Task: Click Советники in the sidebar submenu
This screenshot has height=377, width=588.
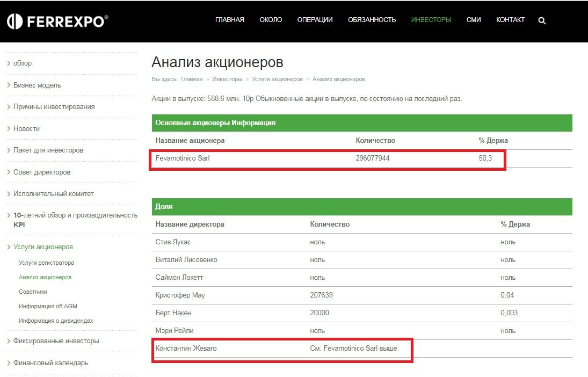Action: point(33,292)
